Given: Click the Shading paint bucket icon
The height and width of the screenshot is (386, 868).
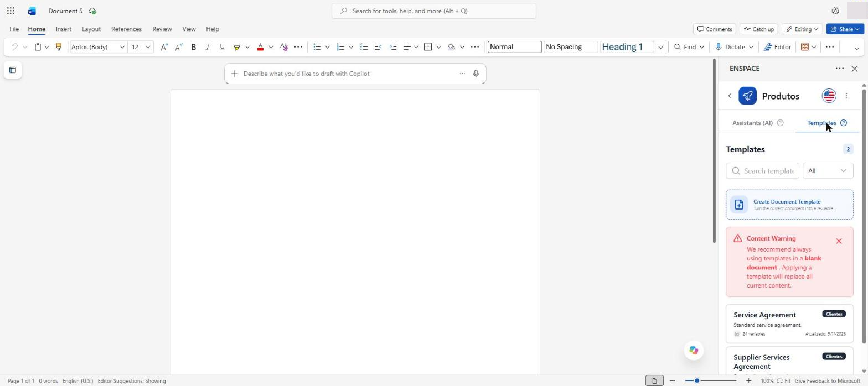Looking at the screenshot, I should point(452,47).
